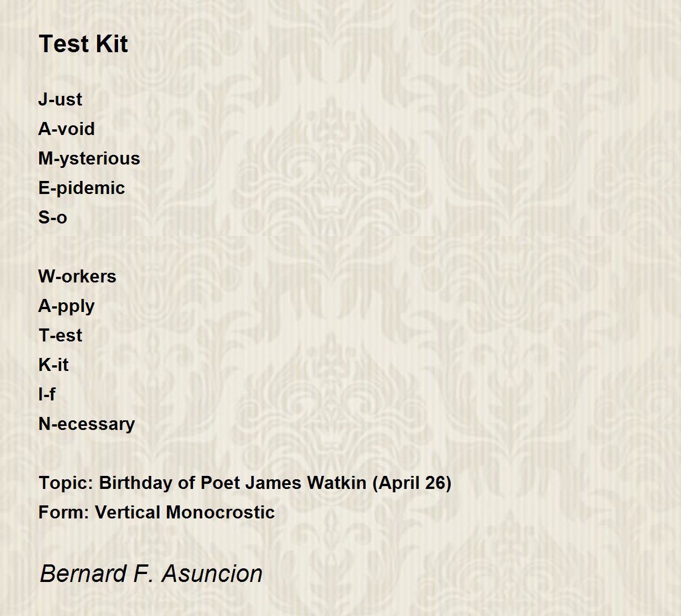
Task: Click the line W-orkers
Action: pyautogui.click(x=77, y=276)
